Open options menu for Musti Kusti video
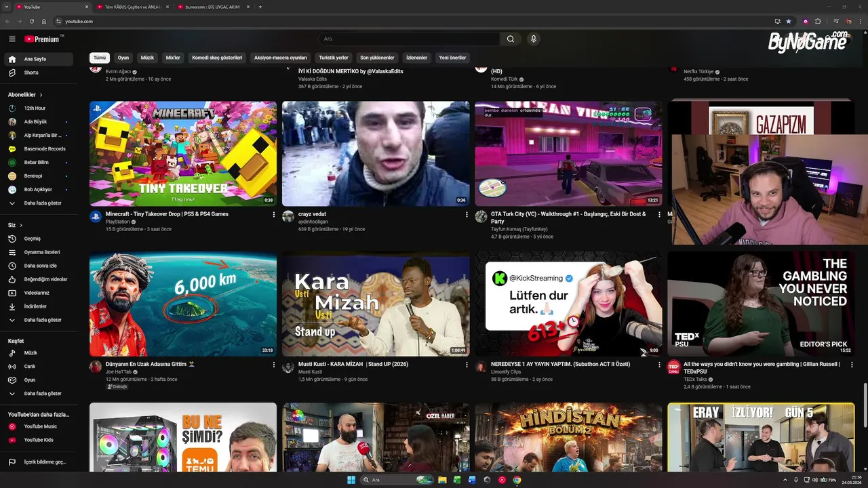 point(467,365)
